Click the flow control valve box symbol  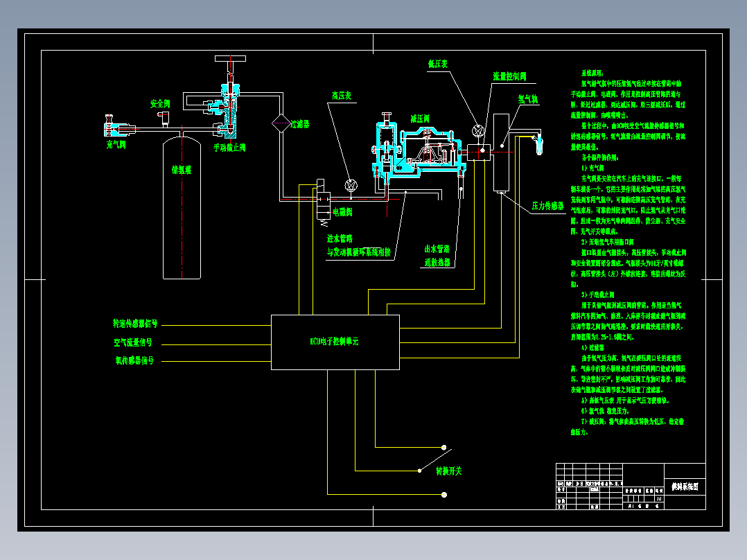pyautogui.click(x=479, y=152)
